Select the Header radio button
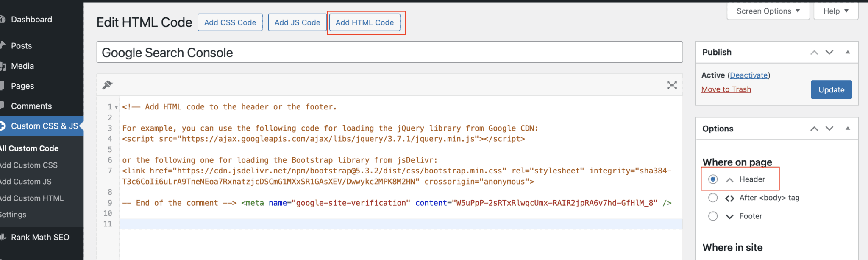 [x=713, y=179]
